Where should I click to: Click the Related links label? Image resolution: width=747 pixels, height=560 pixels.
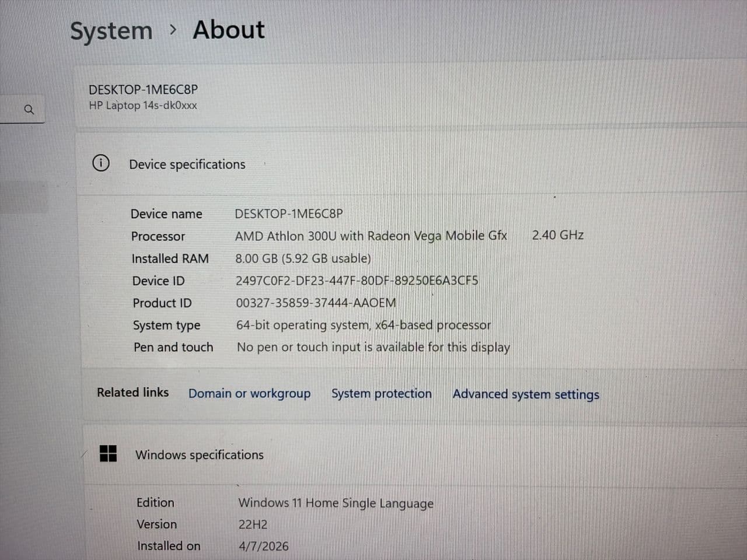point(132,392)
